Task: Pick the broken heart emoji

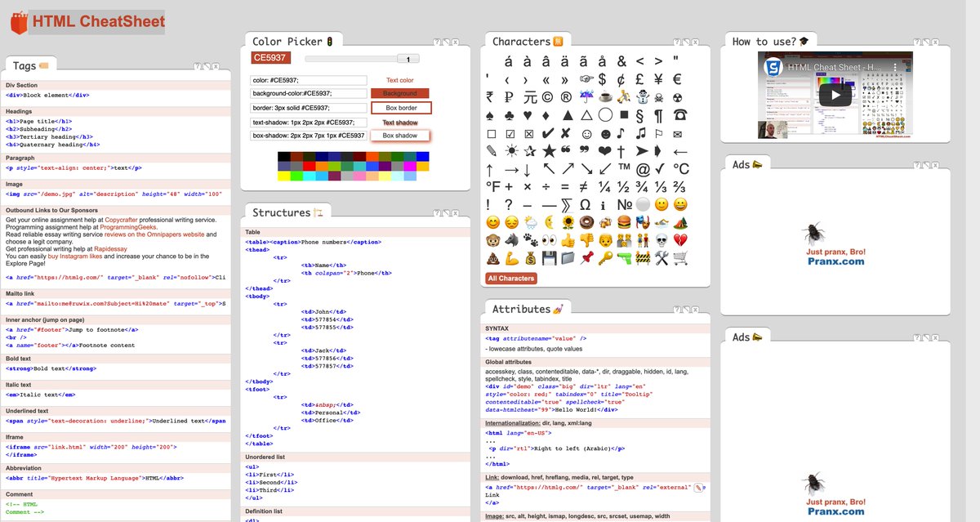Action: (x=679, y=241)
